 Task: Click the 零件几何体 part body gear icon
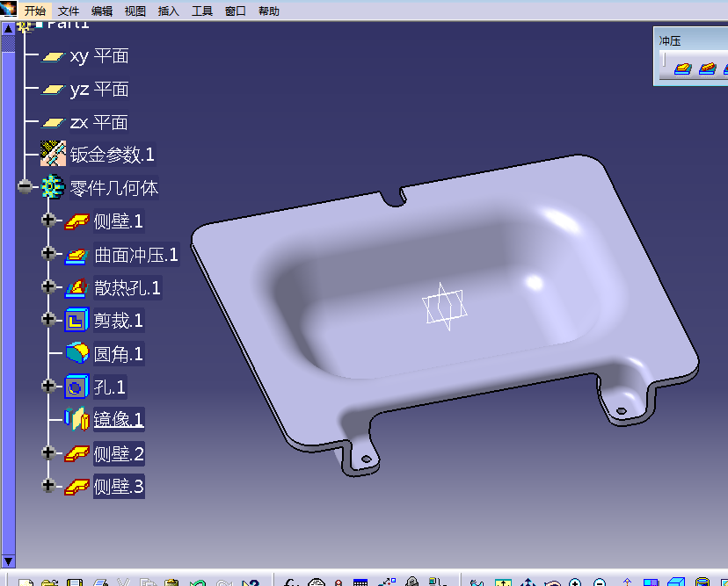54,188
